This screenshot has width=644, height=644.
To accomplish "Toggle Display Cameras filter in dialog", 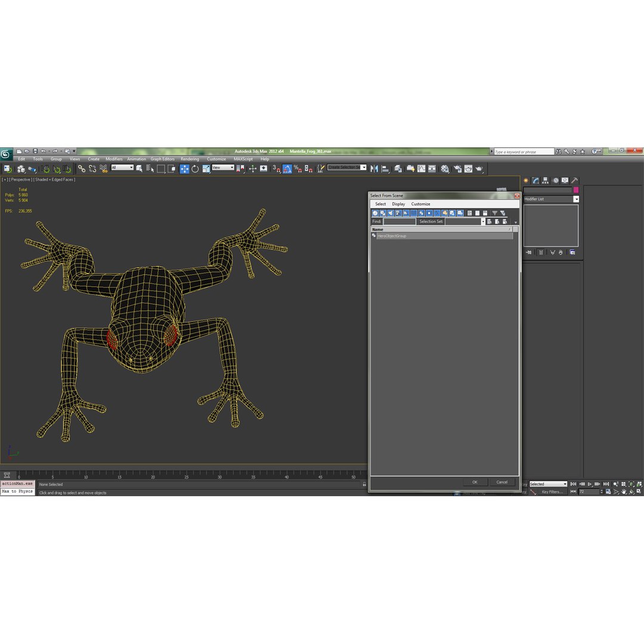I will 398,213.
